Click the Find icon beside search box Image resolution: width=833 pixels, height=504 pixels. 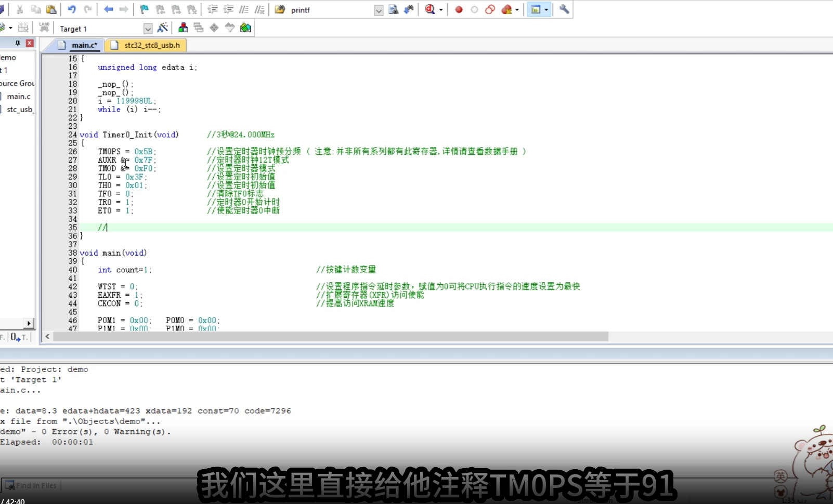[394, 9]
